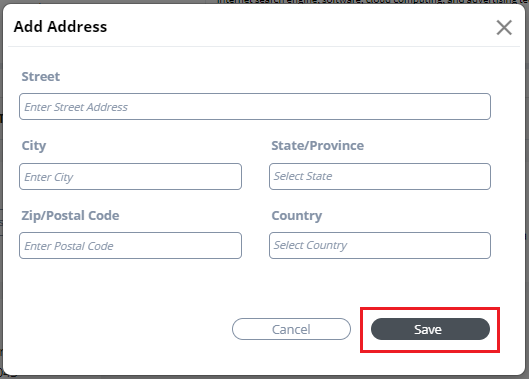The image size is (529, 379).
Task: Click the Add Address dialog title
Action: (60, 27)
